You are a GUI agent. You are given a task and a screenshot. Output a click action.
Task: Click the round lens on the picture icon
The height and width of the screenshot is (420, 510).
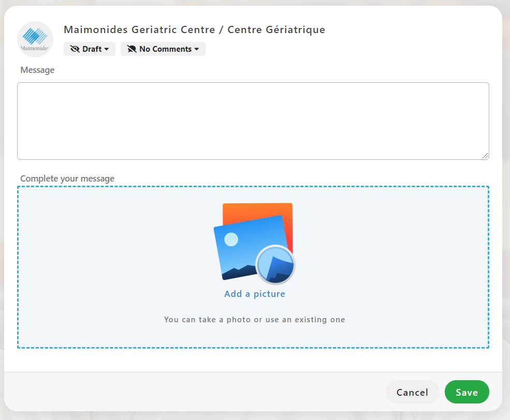(275, 265)
